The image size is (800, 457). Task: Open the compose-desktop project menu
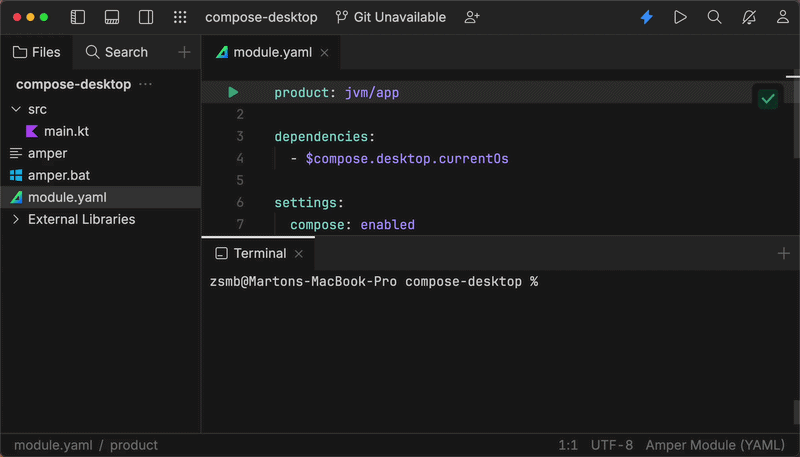coord(261,17)
